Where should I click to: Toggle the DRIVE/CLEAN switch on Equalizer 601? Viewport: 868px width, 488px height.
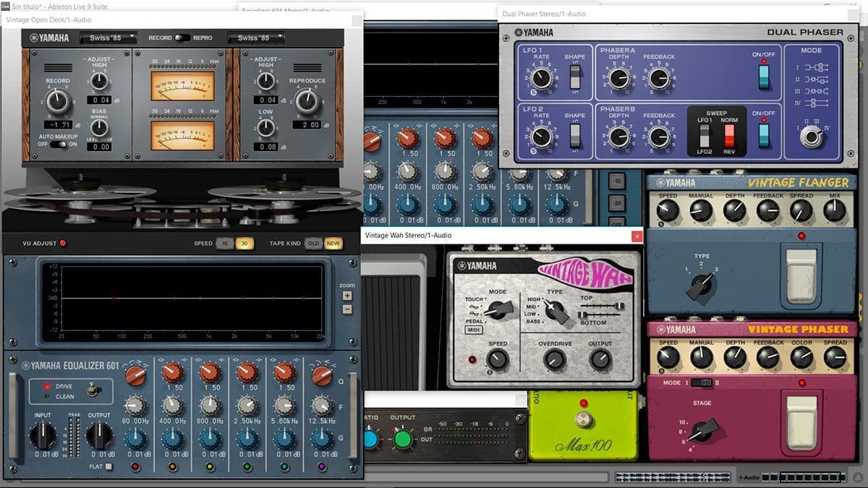[92, 391]
